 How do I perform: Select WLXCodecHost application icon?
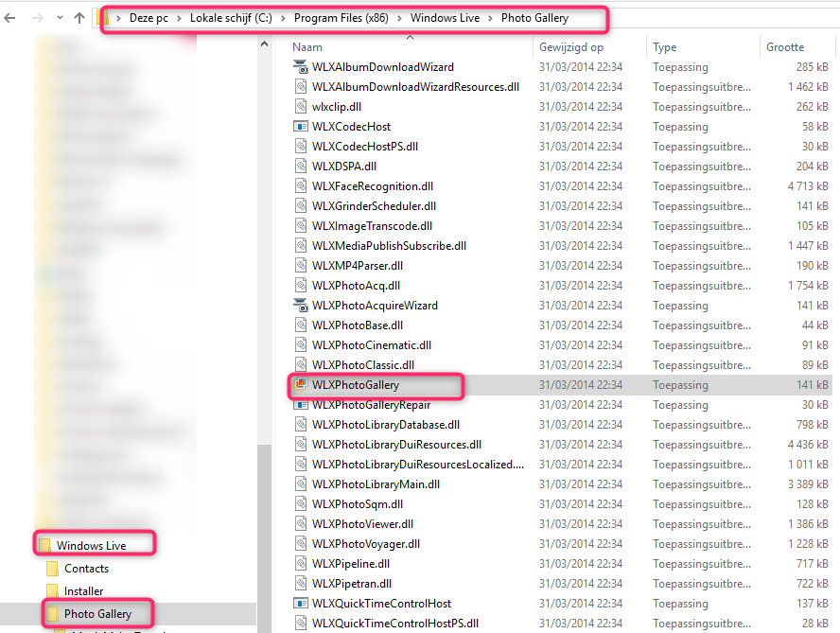pyautogui.click(x=301, y=127)
